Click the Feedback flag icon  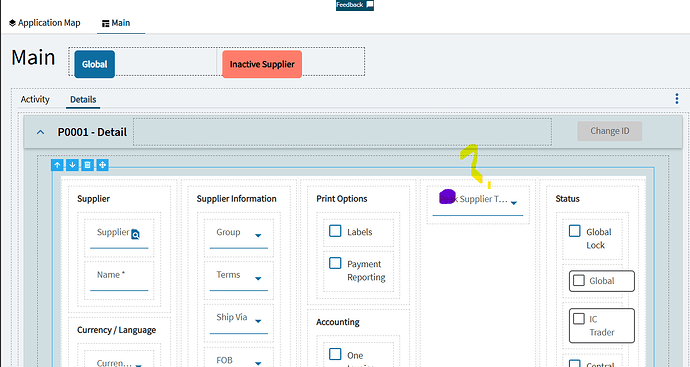[370, 5]
